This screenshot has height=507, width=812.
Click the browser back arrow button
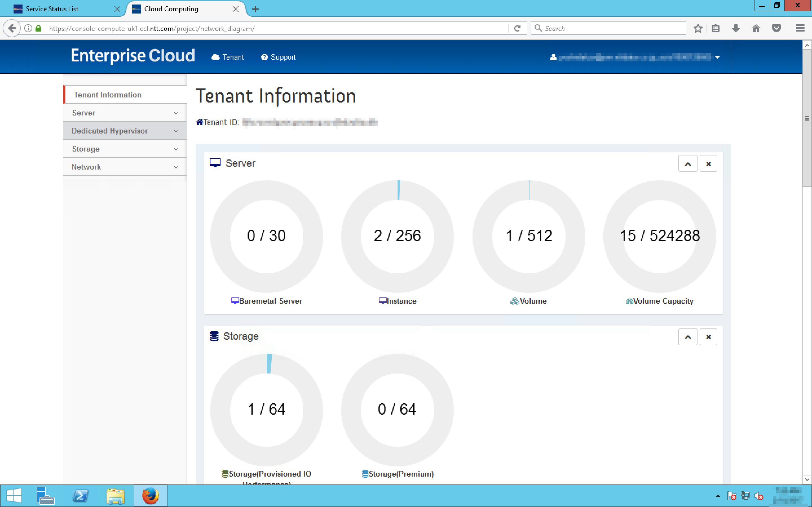12,28
